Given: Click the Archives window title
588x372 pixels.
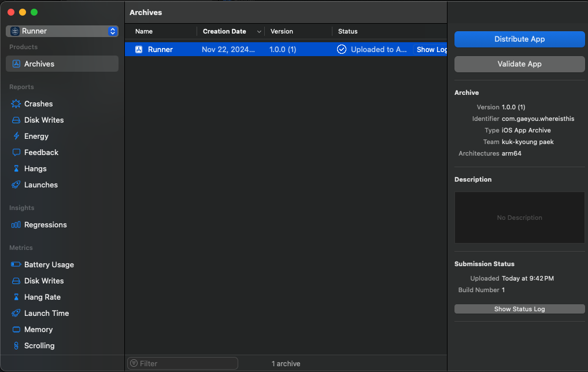Looking at the screenshot, I should point(146,12).
